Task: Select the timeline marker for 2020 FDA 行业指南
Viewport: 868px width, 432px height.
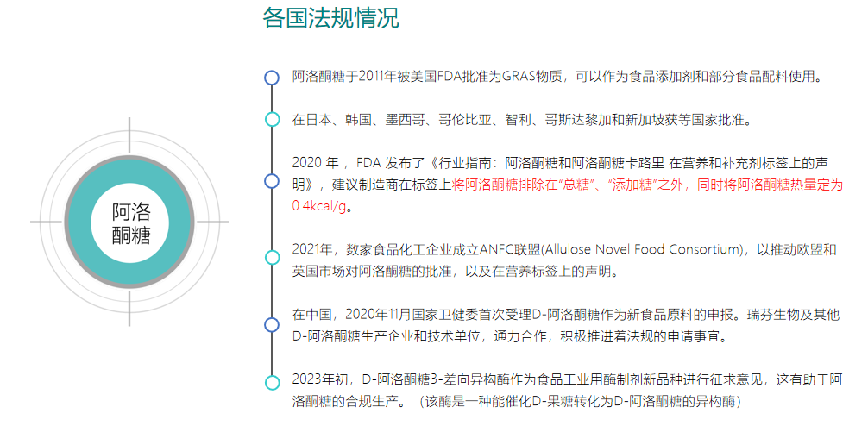Action: point(272,181)
